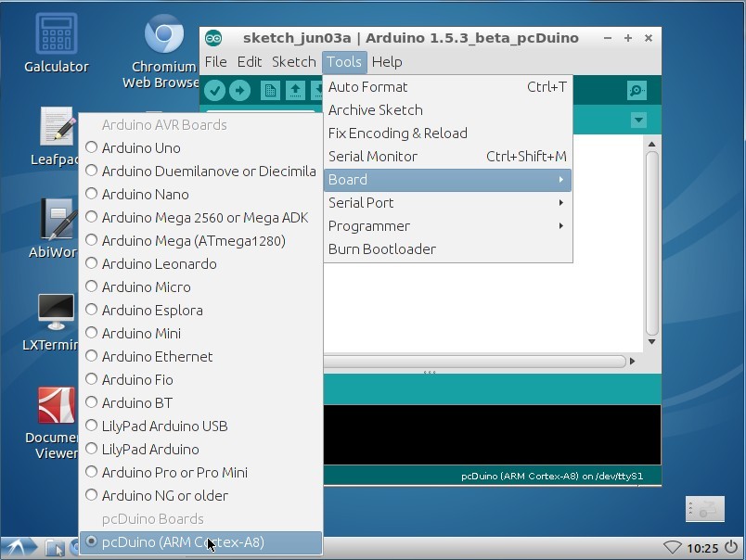Expand the Serial Port submenu
Screen dimensions: 746x560
click(447, 203)
